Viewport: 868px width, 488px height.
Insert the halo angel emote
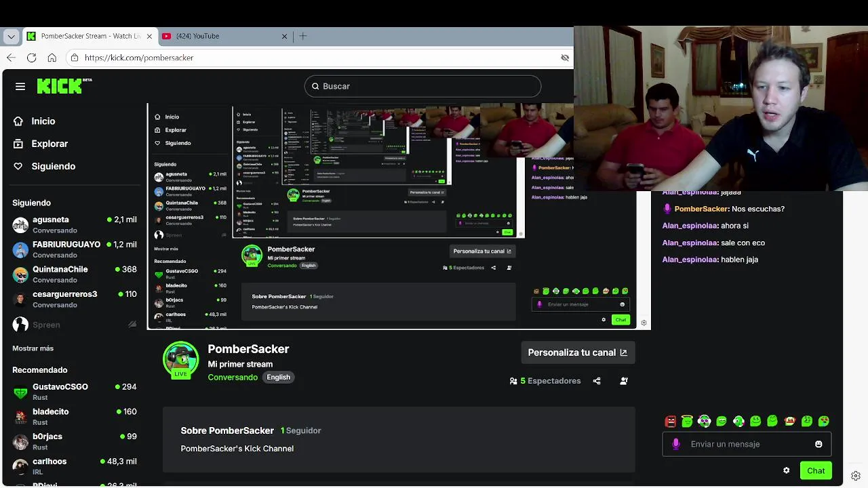point(687,421)
